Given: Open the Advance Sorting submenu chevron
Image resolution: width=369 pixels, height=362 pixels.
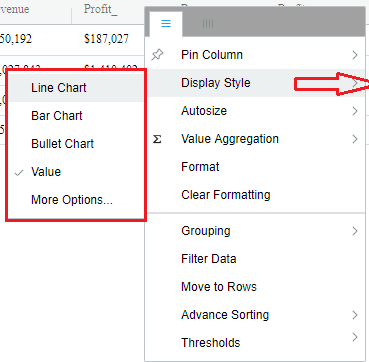Looking at the screenshot, I should pos(355,315).
